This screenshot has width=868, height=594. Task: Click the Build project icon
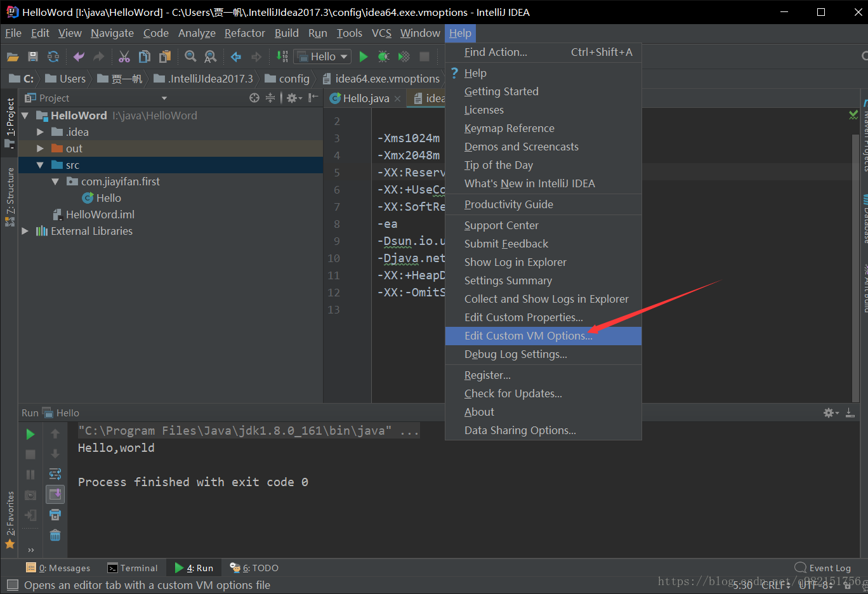[x=282, y=56]
